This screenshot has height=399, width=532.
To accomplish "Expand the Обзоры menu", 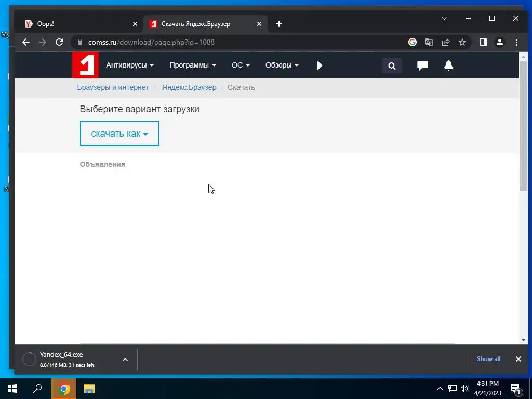I will click(x=282, y=65).
